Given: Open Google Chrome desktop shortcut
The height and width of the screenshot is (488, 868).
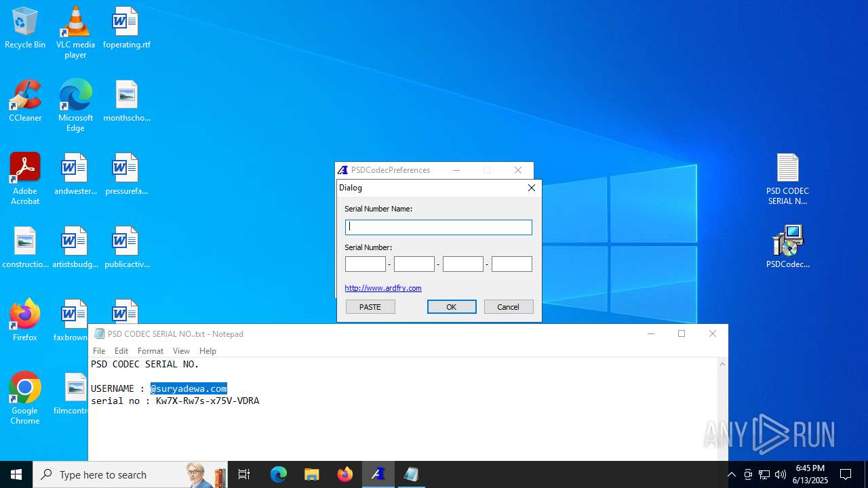Looking at the screenshot, I should [x=25, y=399].
